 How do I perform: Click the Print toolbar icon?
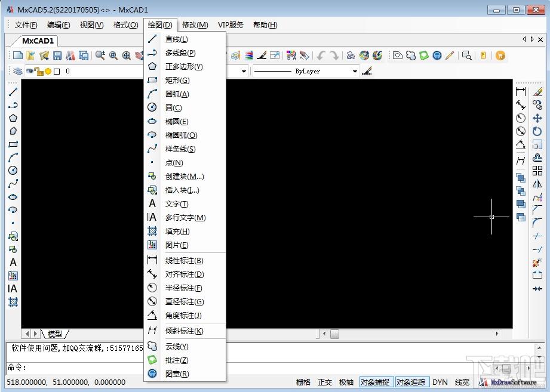point(351,55)
